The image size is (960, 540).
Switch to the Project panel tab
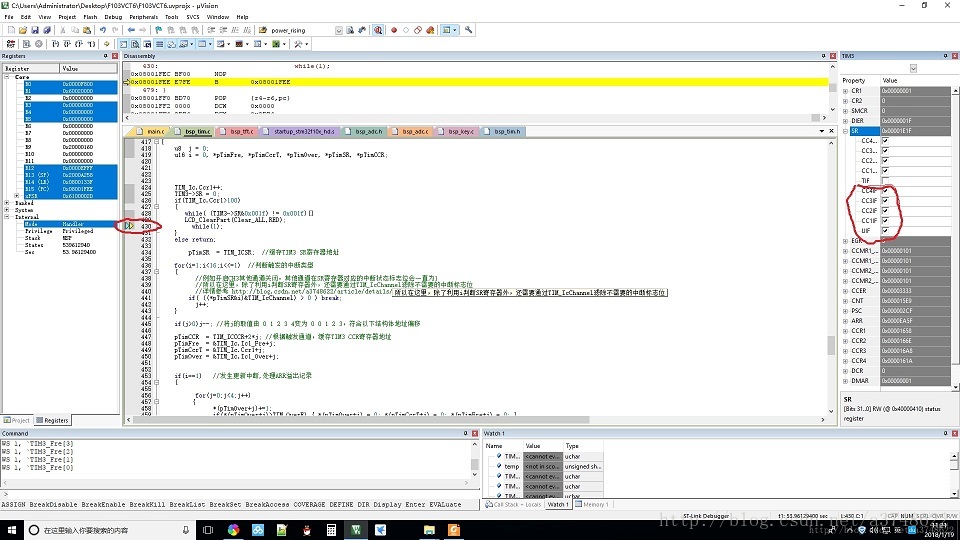point(18,420)
